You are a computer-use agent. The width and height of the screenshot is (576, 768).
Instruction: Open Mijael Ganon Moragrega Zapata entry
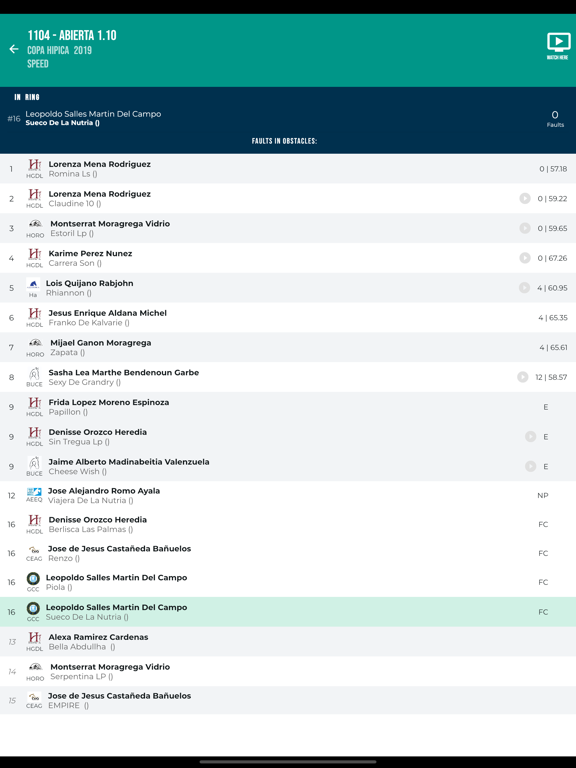click(x=288, y=347)
